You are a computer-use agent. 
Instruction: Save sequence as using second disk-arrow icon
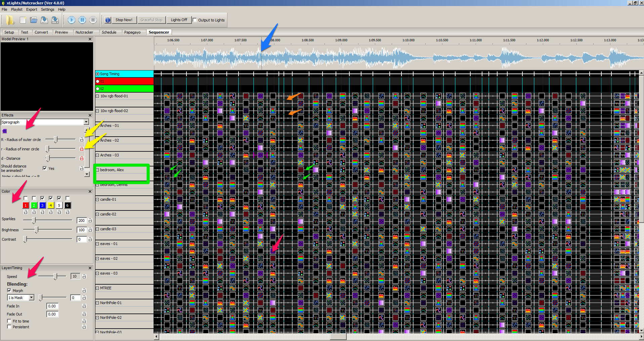tap(55, 20)
